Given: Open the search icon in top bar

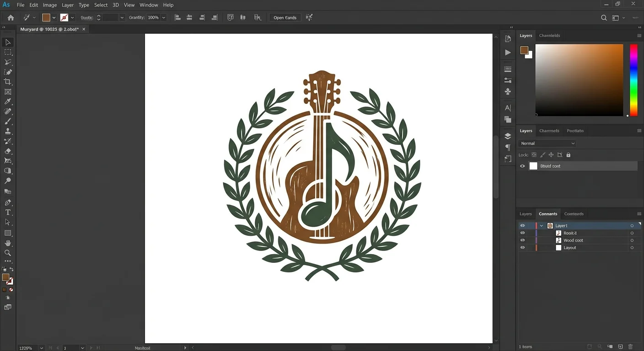Looking at the screenshot, I should [x=604, y=18].
